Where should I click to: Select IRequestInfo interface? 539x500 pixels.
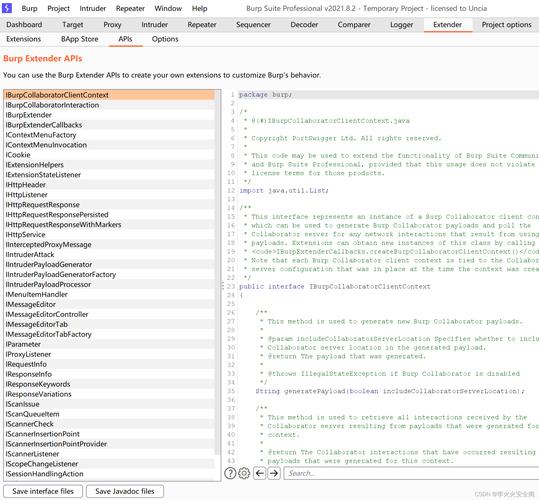tap(109, 364)
